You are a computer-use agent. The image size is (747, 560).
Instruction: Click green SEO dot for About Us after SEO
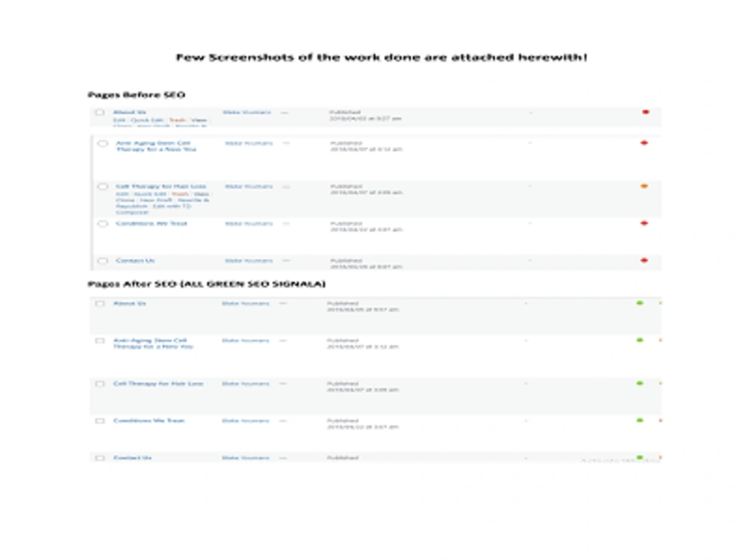pos(640,303)
